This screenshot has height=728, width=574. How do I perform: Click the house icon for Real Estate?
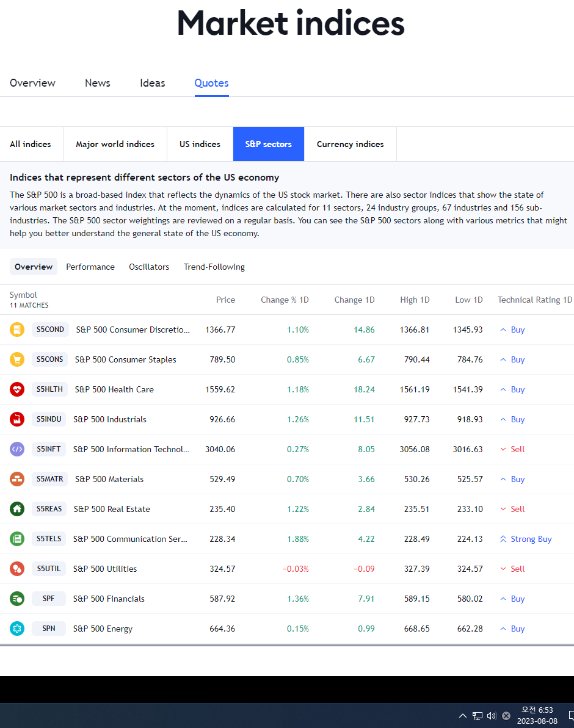click(17, 509)
